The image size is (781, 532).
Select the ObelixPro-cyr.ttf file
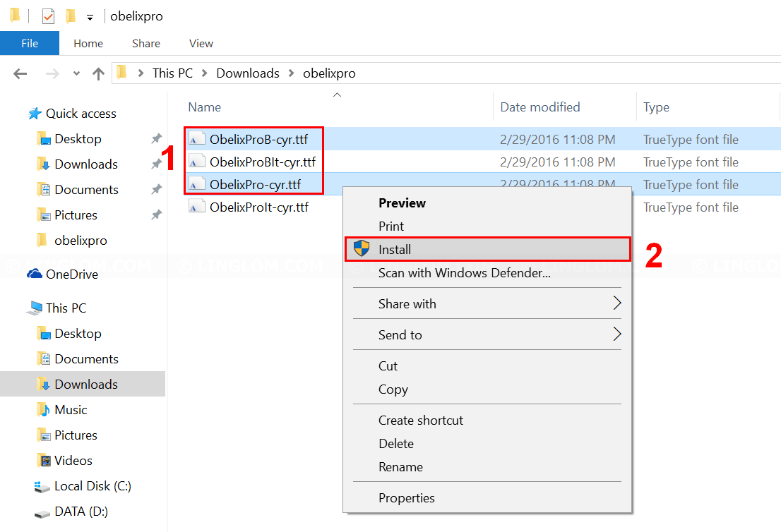coord(255,185)
